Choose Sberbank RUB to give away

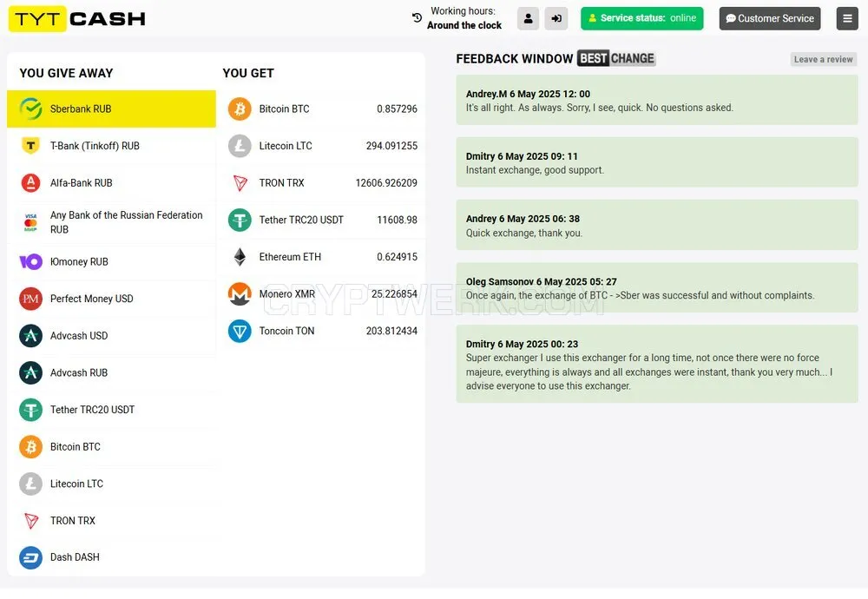pos(111,109)
